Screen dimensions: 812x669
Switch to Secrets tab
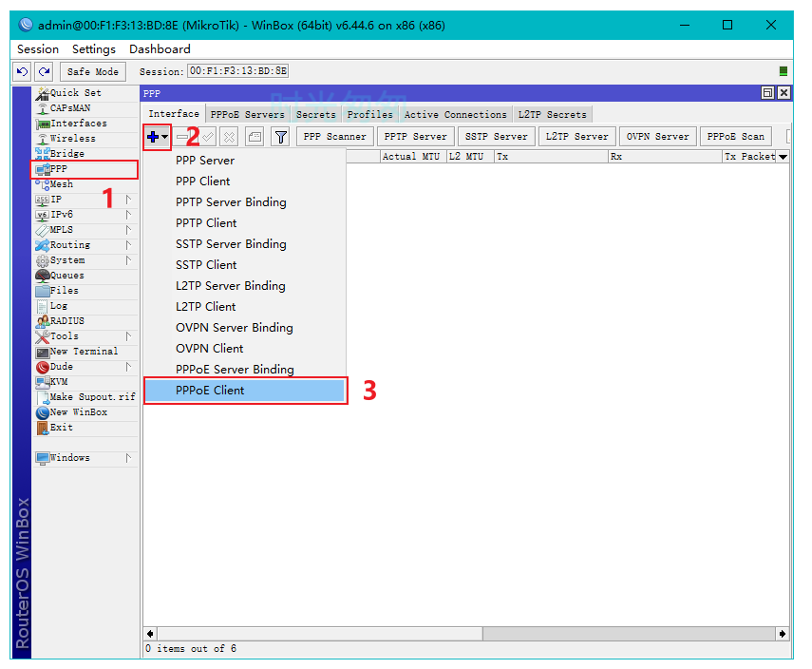pos(316,115)
